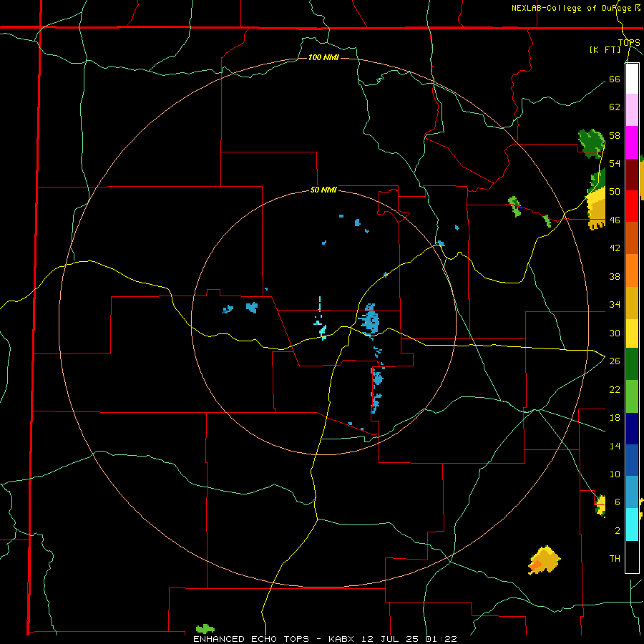
Task: Pick the gold swatch beside the 34 label
Action: coord(632,303)
